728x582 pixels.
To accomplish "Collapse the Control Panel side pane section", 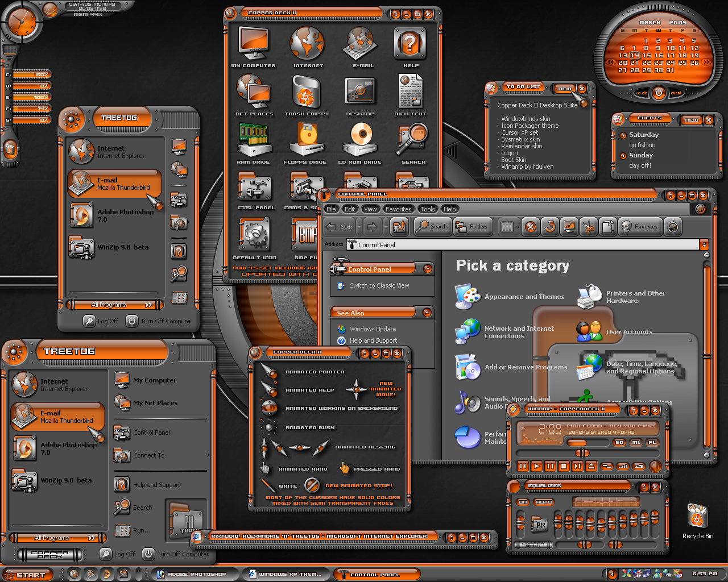I will click(x=427, y=269).
